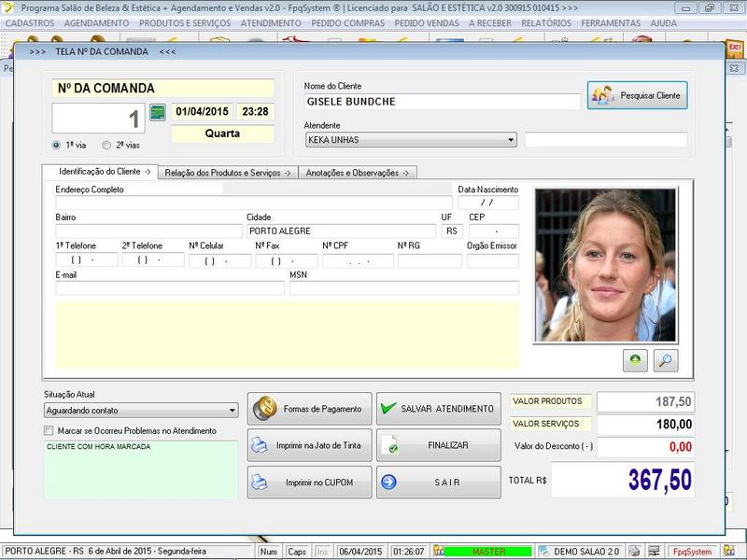The image size is (747, 560).
Task: Click the green MASTER indicator in status bar
Action: point(487,552)
